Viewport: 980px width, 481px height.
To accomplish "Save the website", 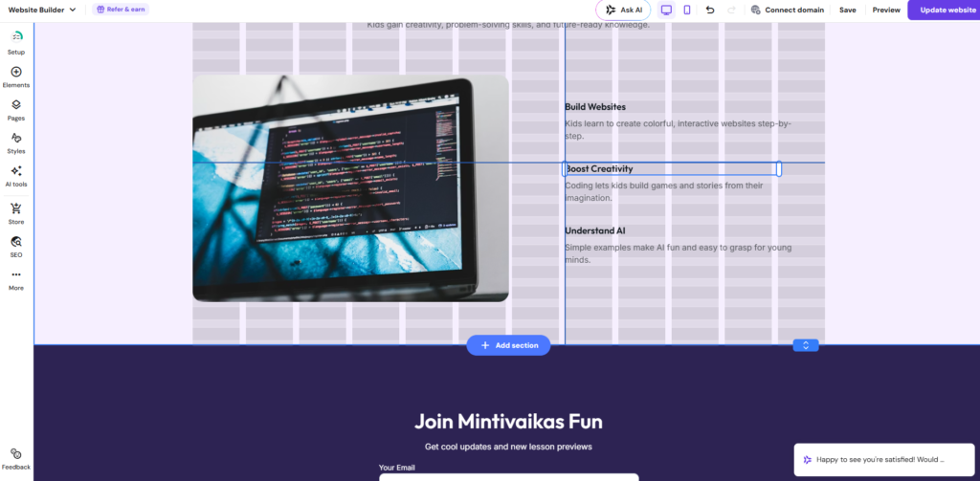I will pyautogui.click(x=848, y=10).
